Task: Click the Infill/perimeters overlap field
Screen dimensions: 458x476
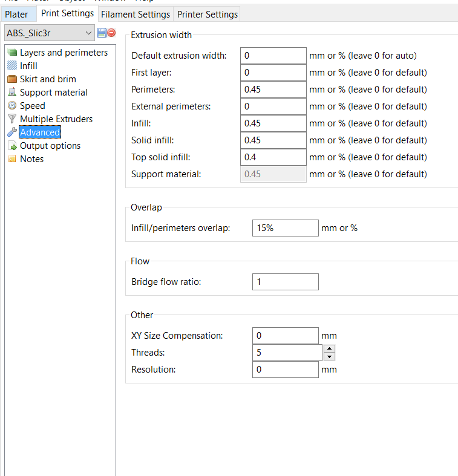Action: coord(285,229)
